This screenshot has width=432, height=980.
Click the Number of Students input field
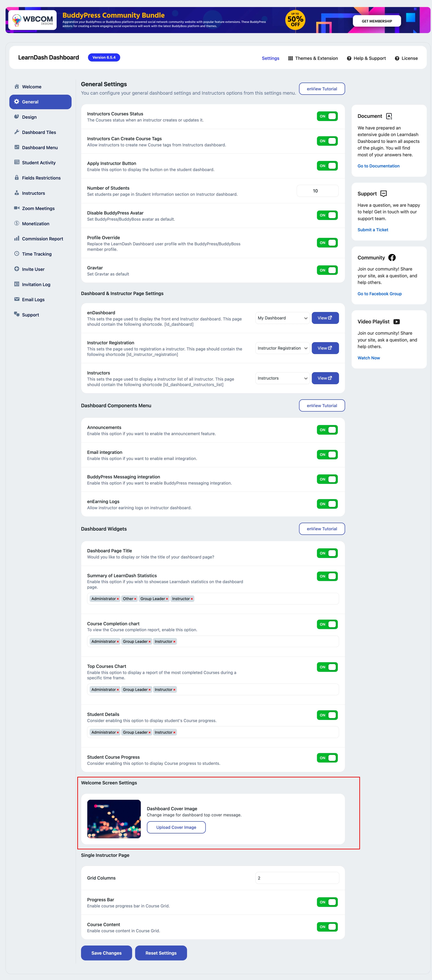317,191
